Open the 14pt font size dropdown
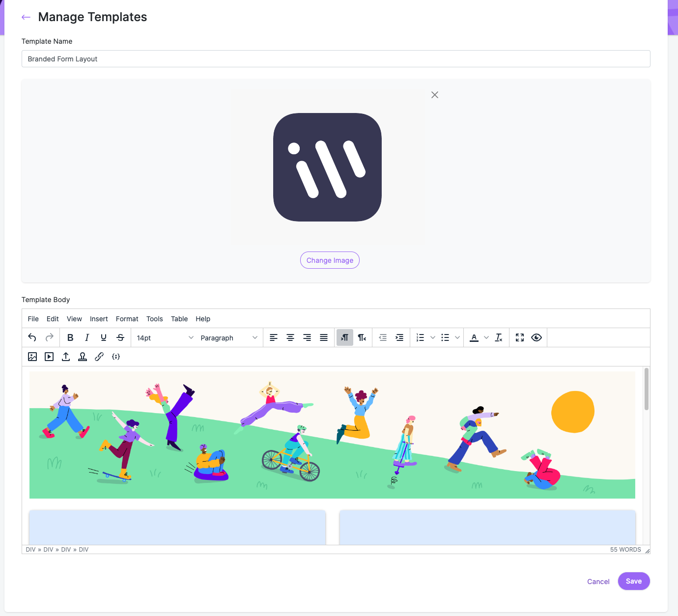This screenshot has height=616, width=678. pyautogui.click(x=165, y=338)
